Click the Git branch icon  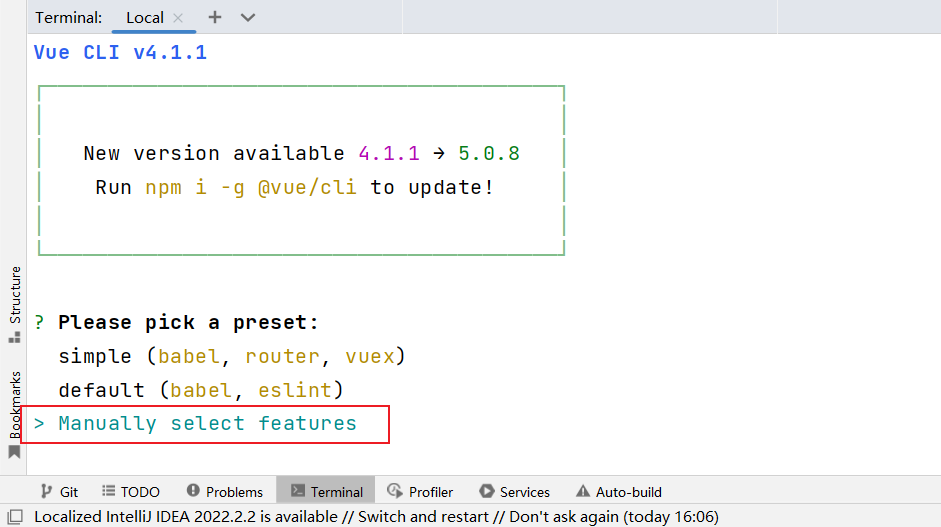(x=46, y=492)
